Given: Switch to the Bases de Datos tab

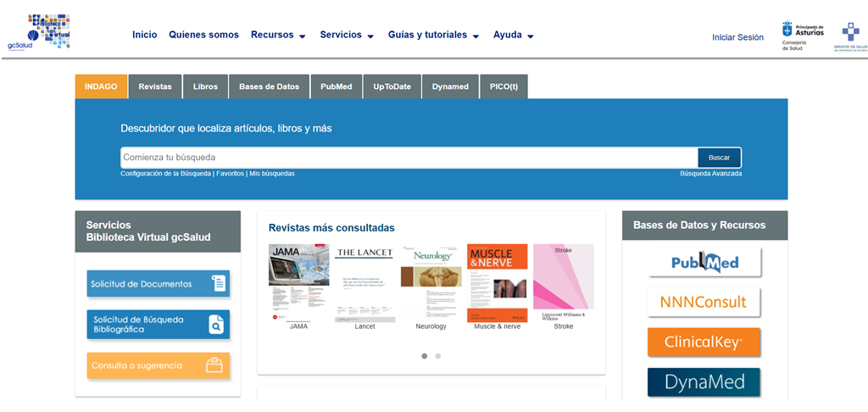Looking at the screenshot, I should coord(269,86).
